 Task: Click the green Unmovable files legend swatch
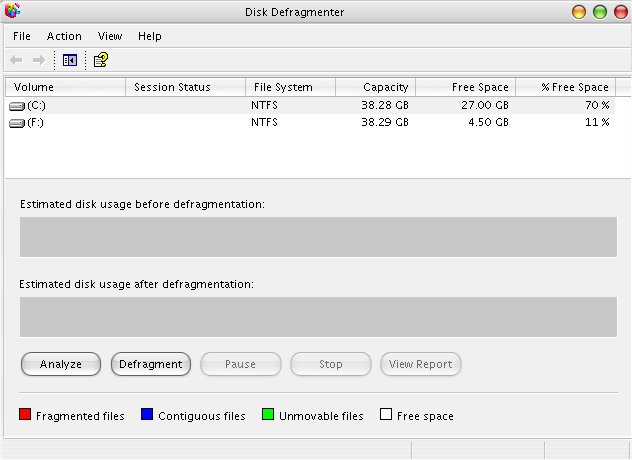[267, 415]
